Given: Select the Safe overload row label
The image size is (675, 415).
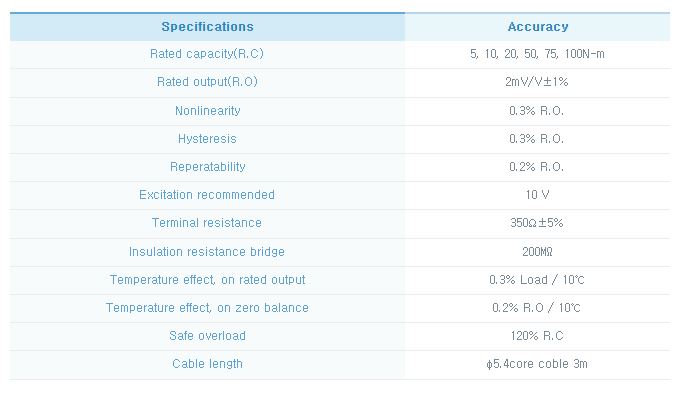Looking at the screenshot, I should [207, 336].
